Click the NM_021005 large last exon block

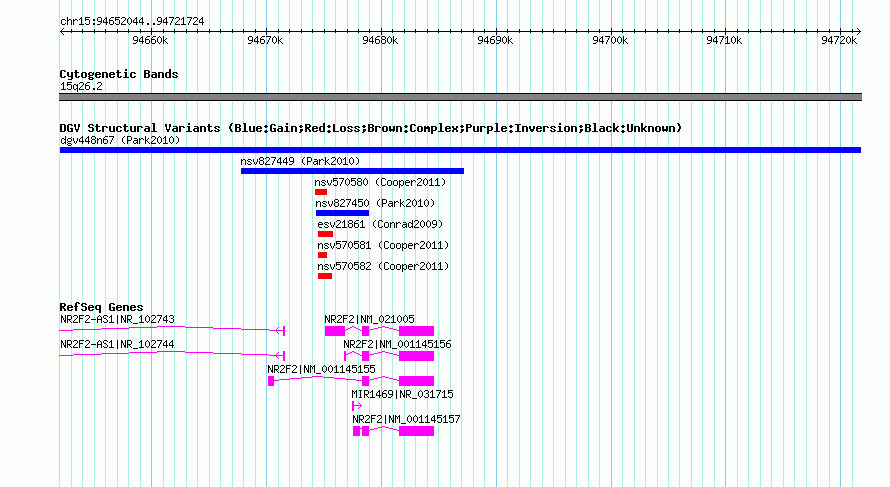417,331
